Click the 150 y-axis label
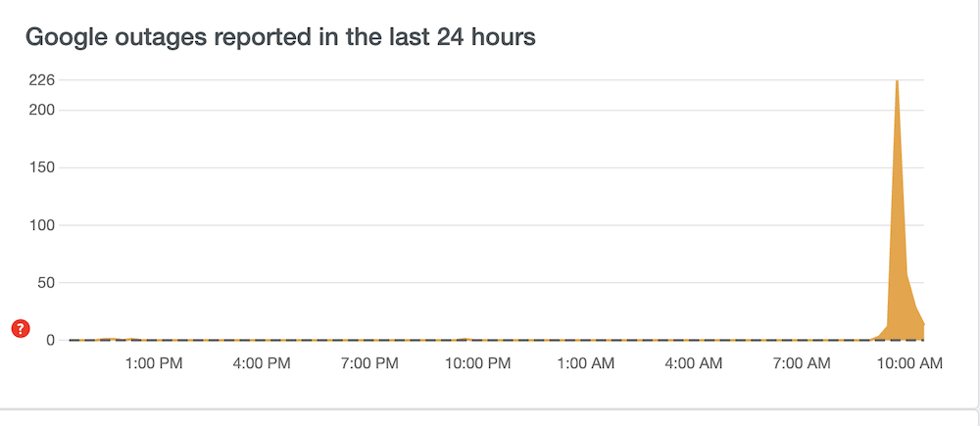This screenshot has height=426, width=980. (41, 166)
